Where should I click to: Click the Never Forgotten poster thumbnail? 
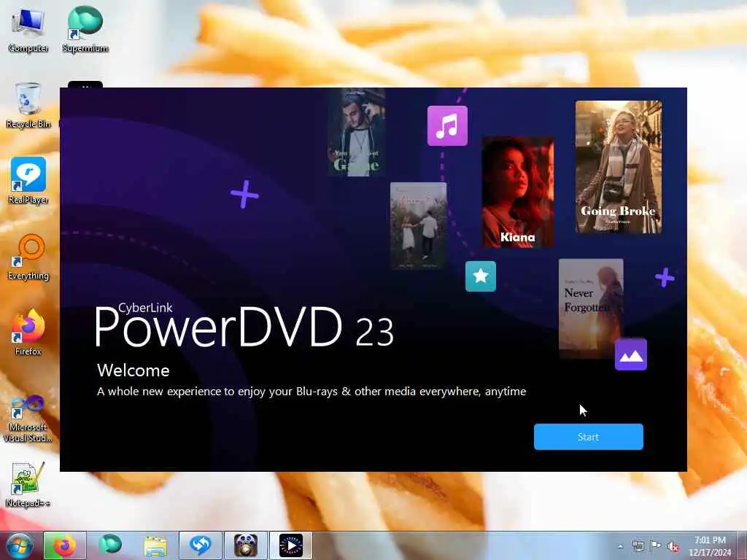point(591,308)
